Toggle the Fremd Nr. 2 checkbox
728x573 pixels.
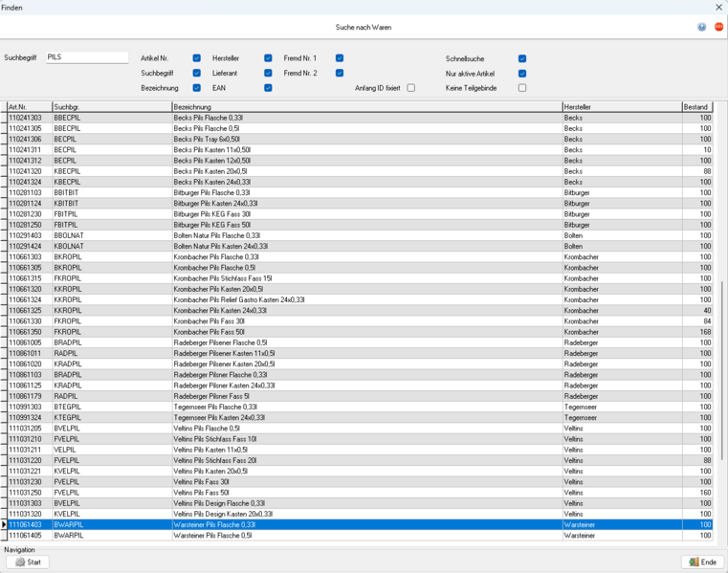(x=340, y=73)
